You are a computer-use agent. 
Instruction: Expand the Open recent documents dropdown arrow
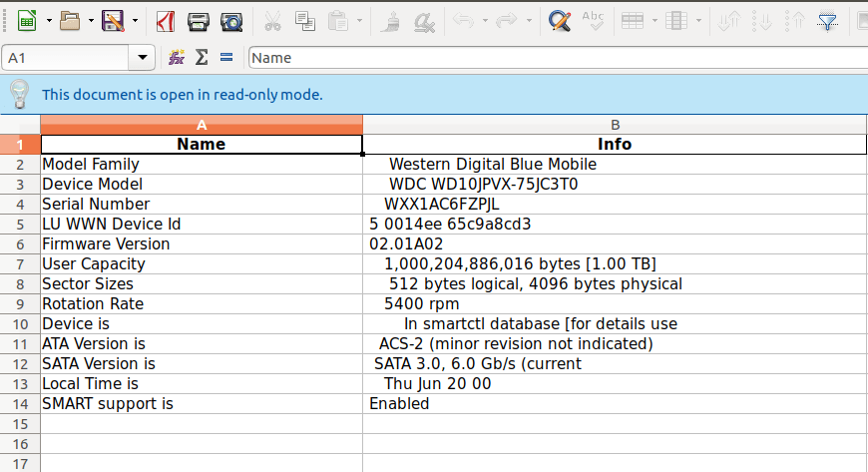(x=90, y=19)
